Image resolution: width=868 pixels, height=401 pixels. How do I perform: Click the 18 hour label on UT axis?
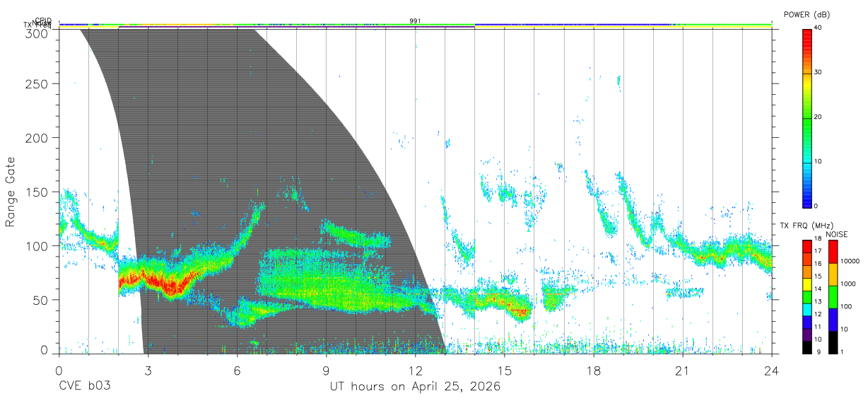tap(593, 371)
